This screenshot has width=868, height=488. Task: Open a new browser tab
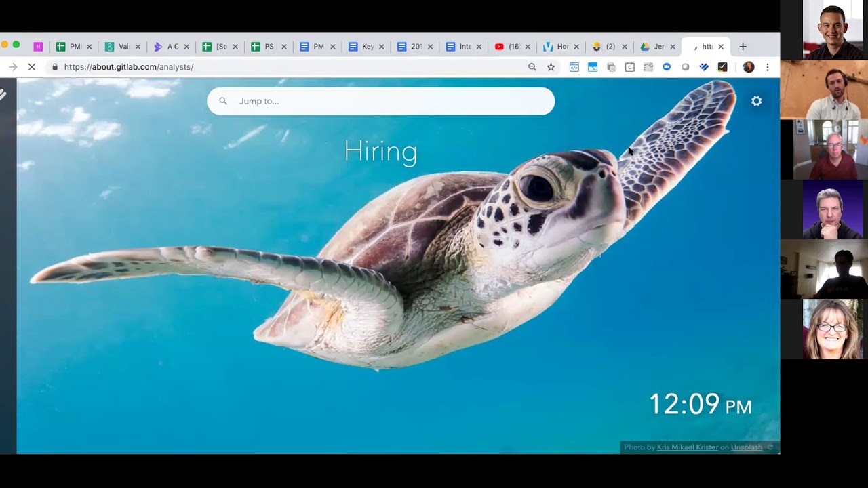click(743, 47)
